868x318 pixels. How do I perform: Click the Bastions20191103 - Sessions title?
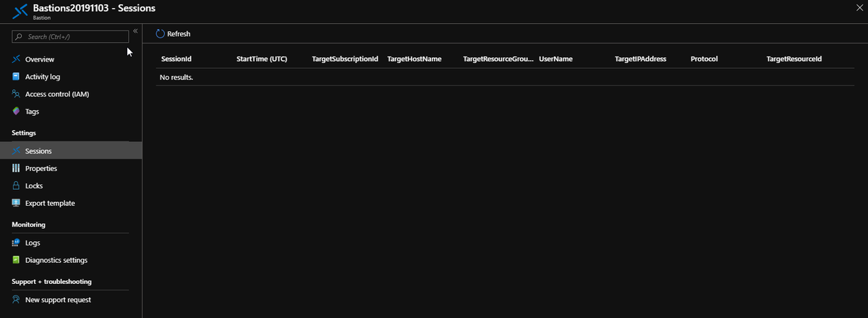click(x=94, y=7)
